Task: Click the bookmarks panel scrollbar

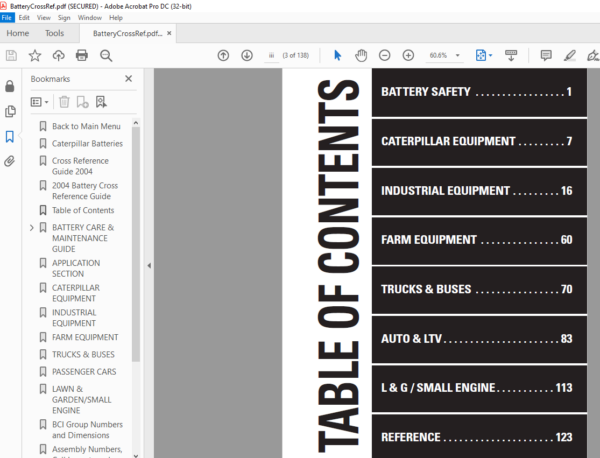Action: (135, 244)
